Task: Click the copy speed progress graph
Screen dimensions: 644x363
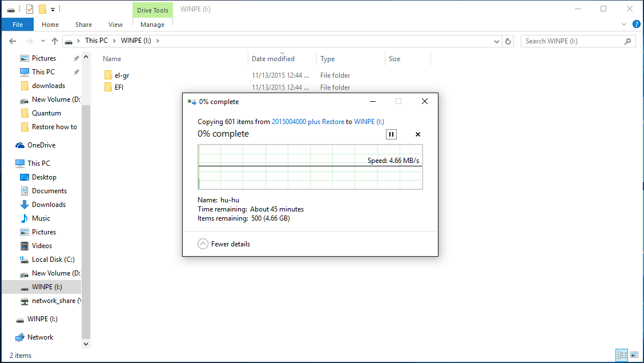Action: tap(310, 167)
